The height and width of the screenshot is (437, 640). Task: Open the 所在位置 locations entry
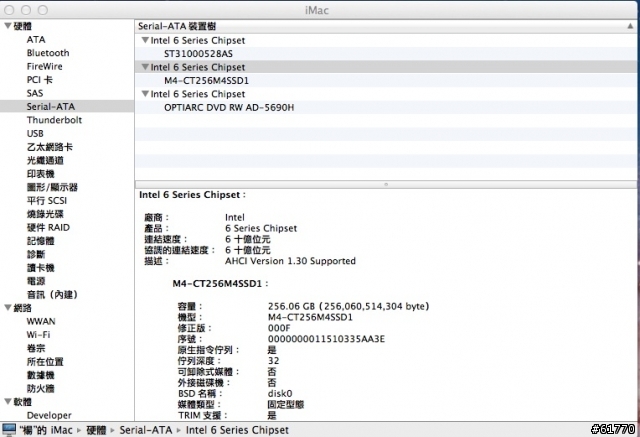click(x=45, y=362)
